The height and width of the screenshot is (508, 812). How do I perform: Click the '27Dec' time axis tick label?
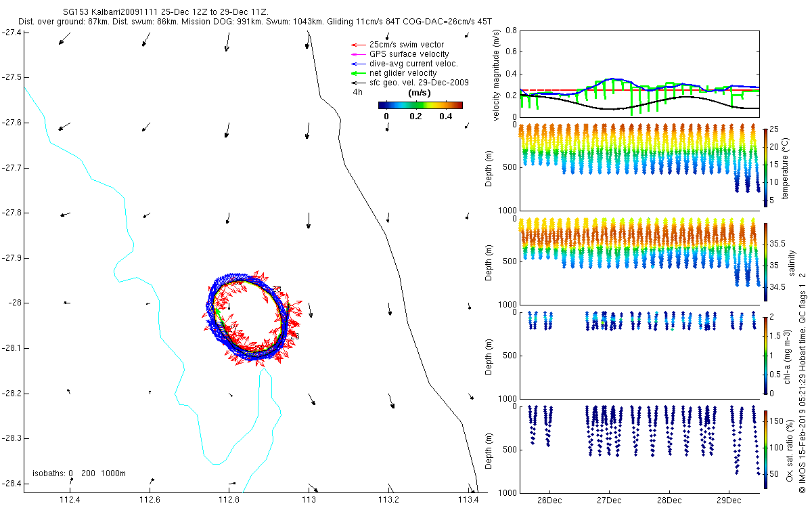click(x=609, y=501)
